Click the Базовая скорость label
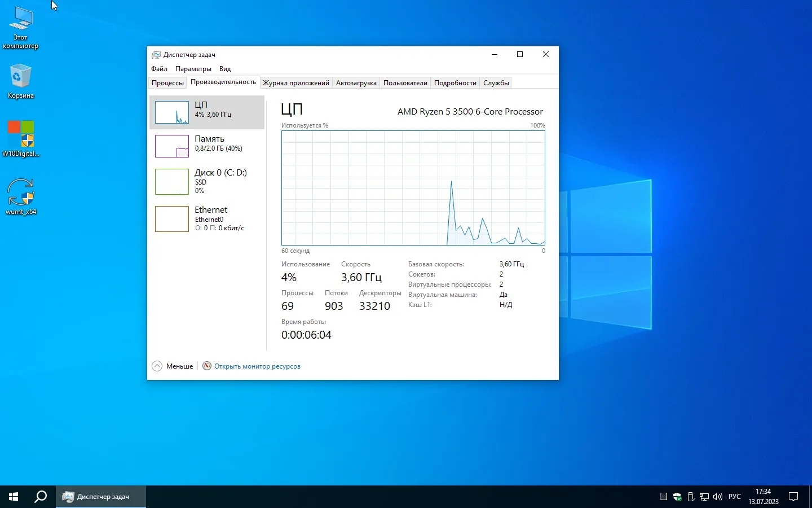 point(436,264)
